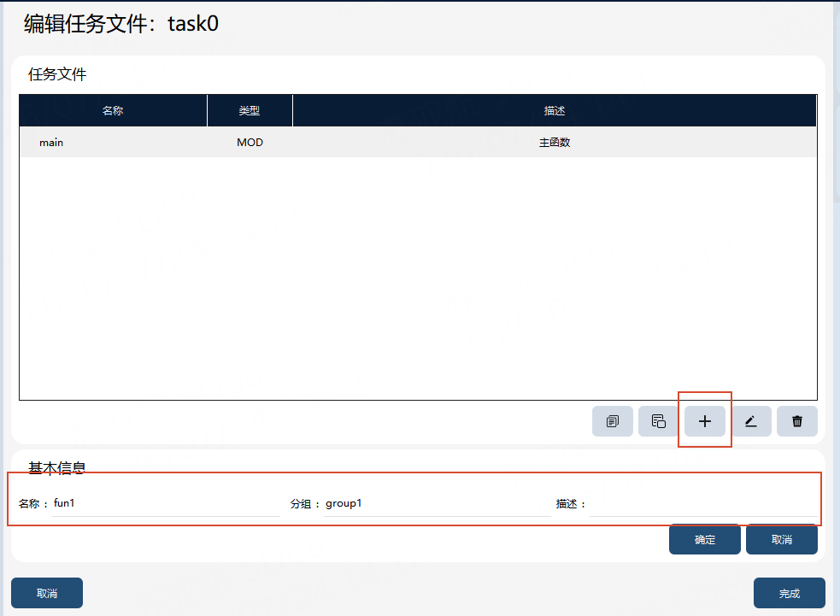Screen dimensions: 840x616
Task: Click the 描述 column header
Action: (555, 111)
